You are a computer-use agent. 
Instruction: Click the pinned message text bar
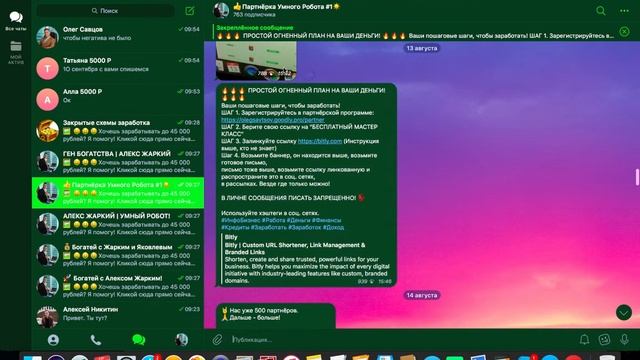point(414,32)
